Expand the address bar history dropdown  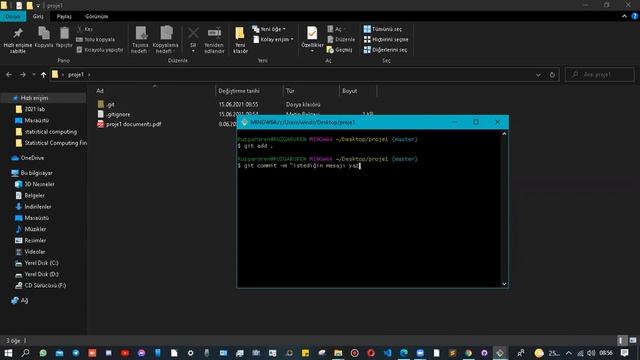[538, 75]
